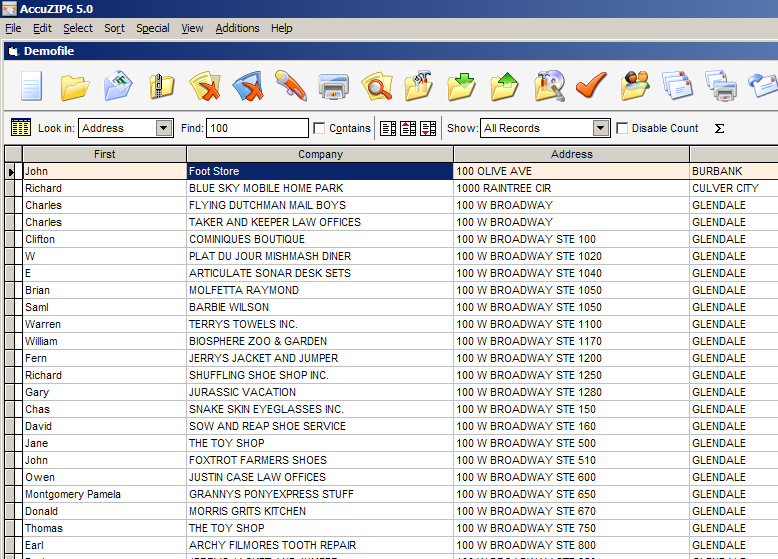
Task: Click the 100 W BROADWAY STE 1170 cell
Action: pyautogui.click(x=572, y=341)
